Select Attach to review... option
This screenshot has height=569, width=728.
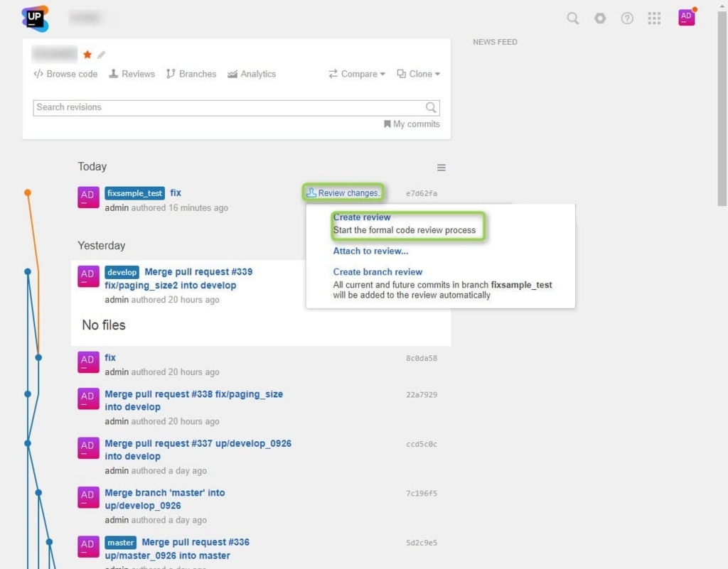click(370, 251)
